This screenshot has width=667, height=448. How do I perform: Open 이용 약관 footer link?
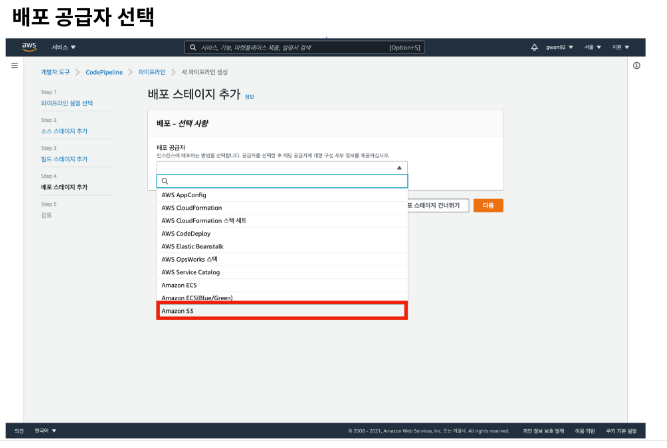click(x=585, y=431)
